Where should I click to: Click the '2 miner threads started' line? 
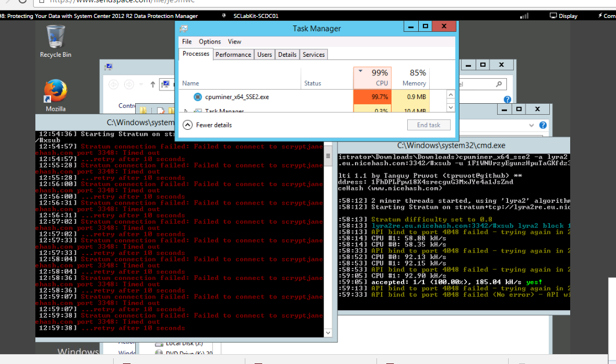454,201
